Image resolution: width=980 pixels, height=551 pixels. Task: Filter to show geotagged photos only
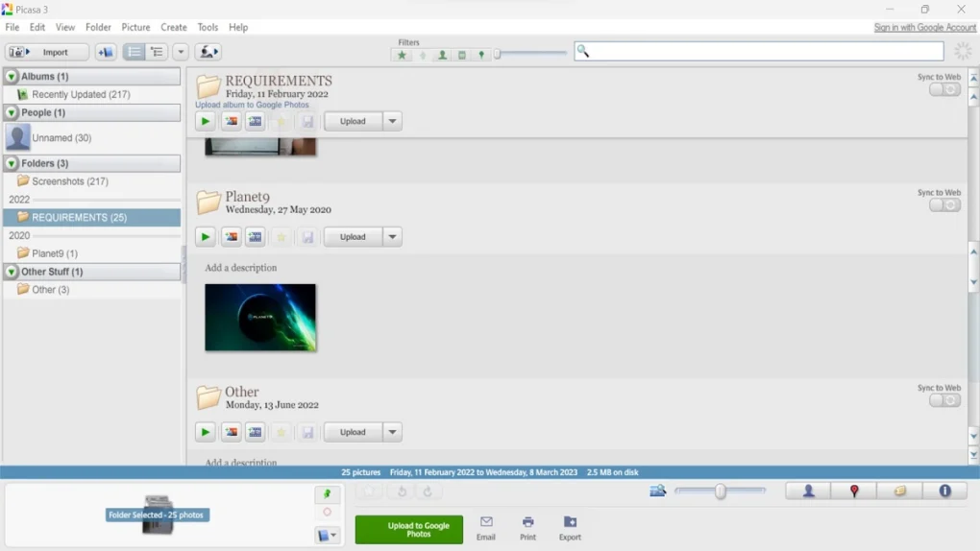(x=481, y=55)
